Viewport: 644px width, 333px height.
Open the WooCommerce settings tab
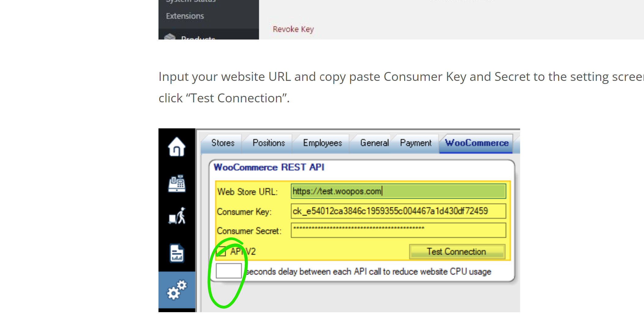coord(477,143)
